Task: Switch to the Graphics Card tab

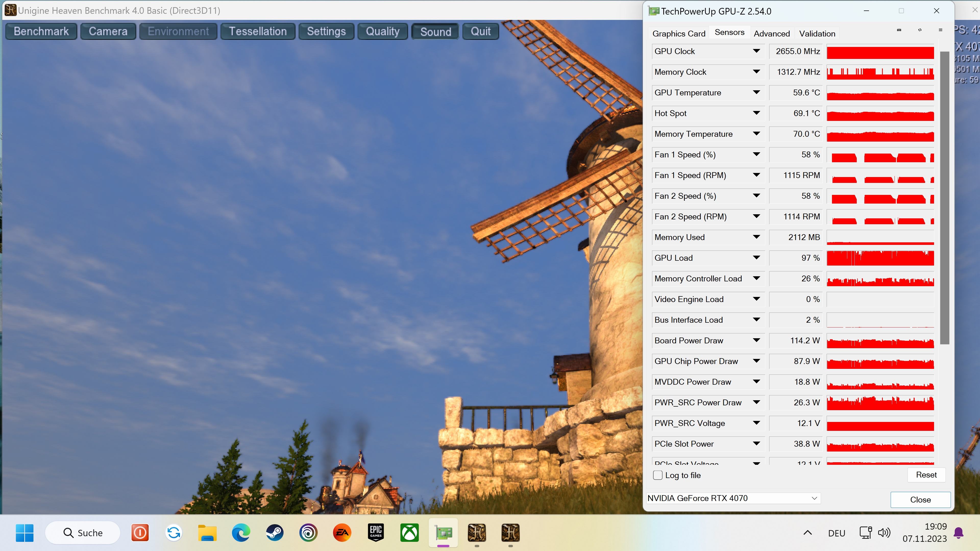Action: pos(679,33)
